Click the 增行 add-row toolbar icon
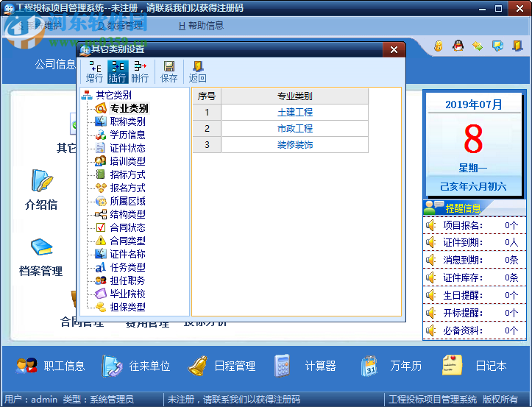 point(94,71)
